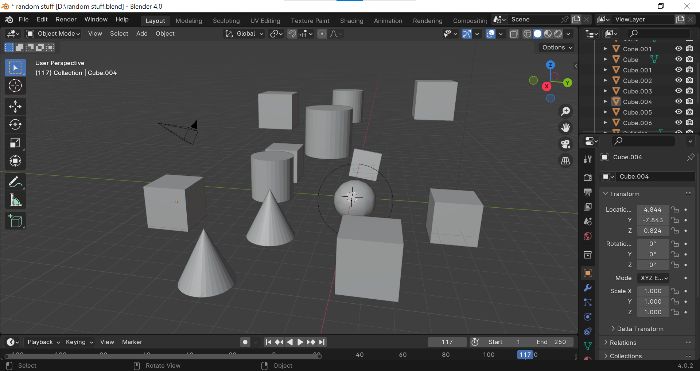Open the Modifiers wrench properties tab
This screenshot has height=371, width=700.
coord(588,288)
